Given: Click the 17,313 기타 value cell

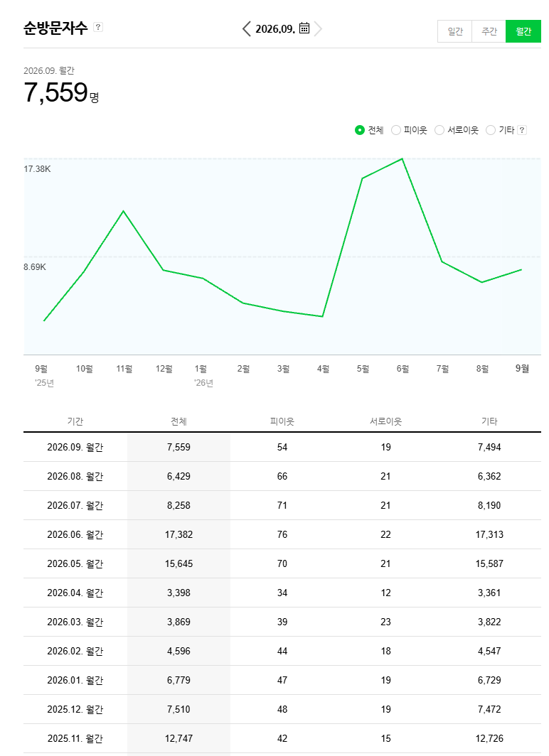Looking at the screenshot, I should (x=489, y=535).
